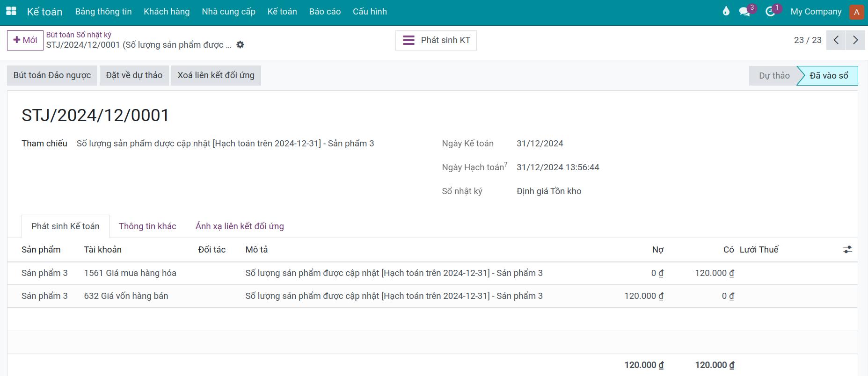
Task: Click the Có column header
Action: tap(729, 250)
